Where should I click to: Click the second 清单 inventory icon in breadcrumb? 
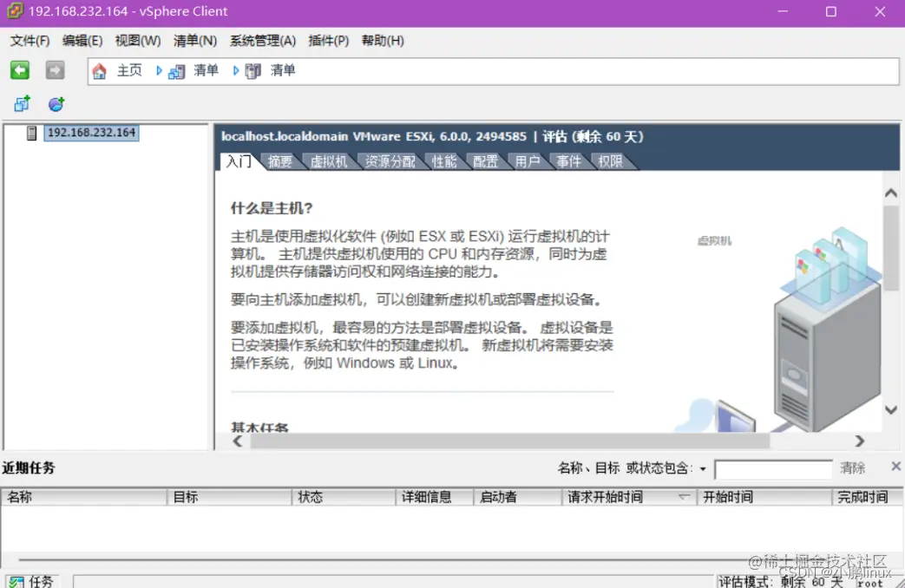(253, 72)
